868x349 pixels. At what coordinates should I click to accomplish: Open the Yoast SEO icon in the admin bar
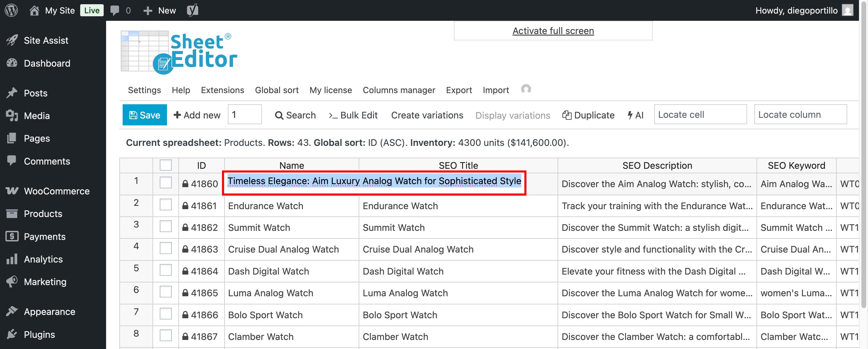point(193,11)
